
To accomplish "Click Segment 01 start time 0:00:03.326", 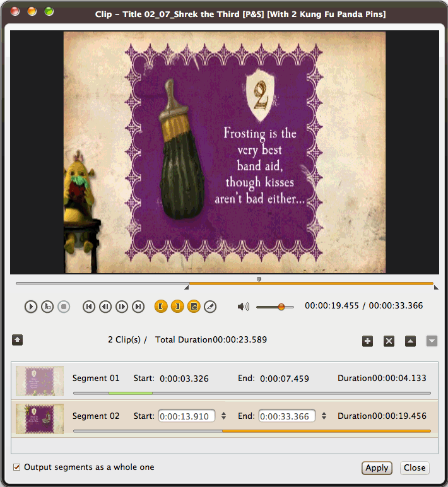I will [x=184, y=378].
